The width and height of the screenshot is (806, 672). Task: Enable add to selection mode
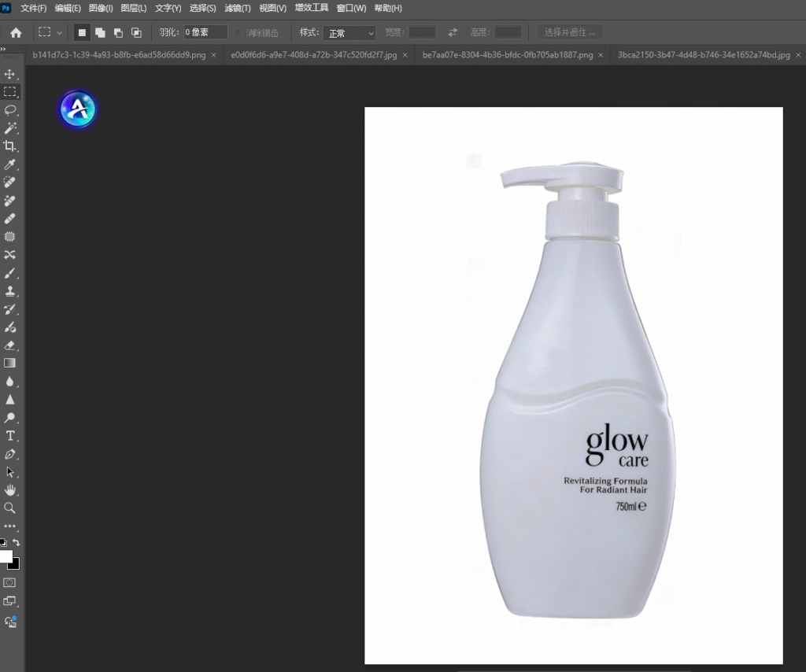(x=100, y=32)
